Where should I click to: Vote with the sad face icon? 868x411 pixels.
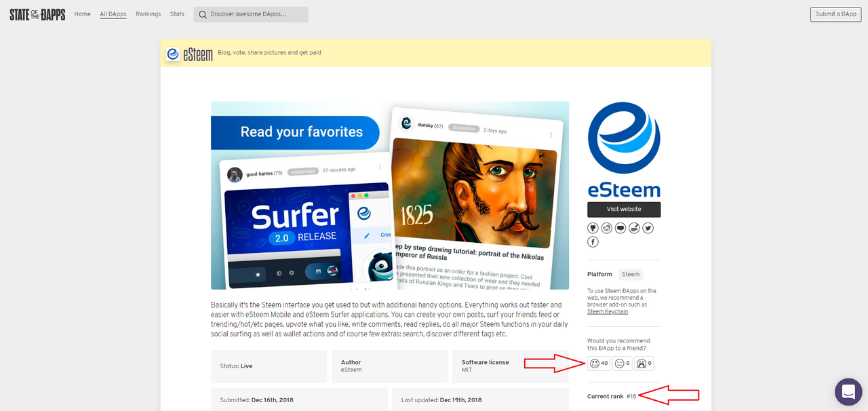tap(644, 364)
